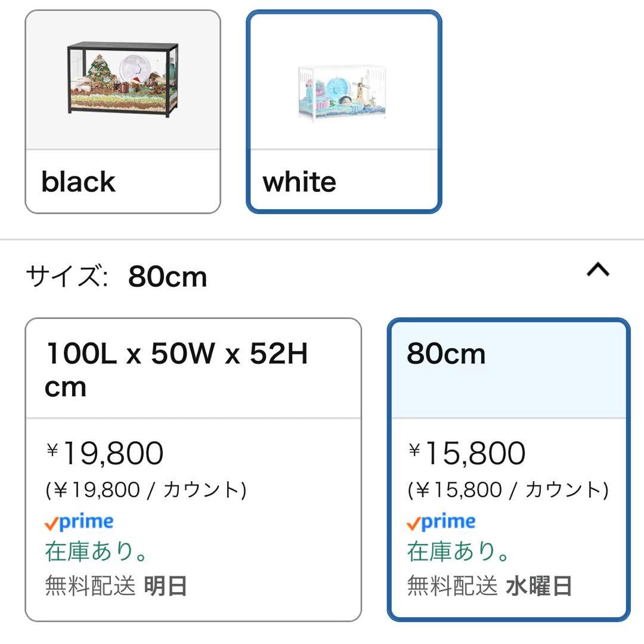Image resolution: width=644 pixels, height=644 pixels.
Task: Select the black cage product image
Action: 122,79
